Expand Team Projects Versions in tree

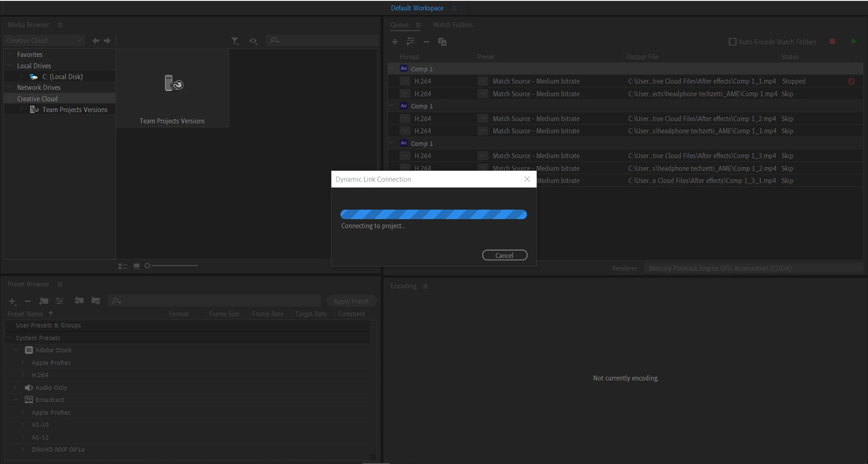coord(21,109)
